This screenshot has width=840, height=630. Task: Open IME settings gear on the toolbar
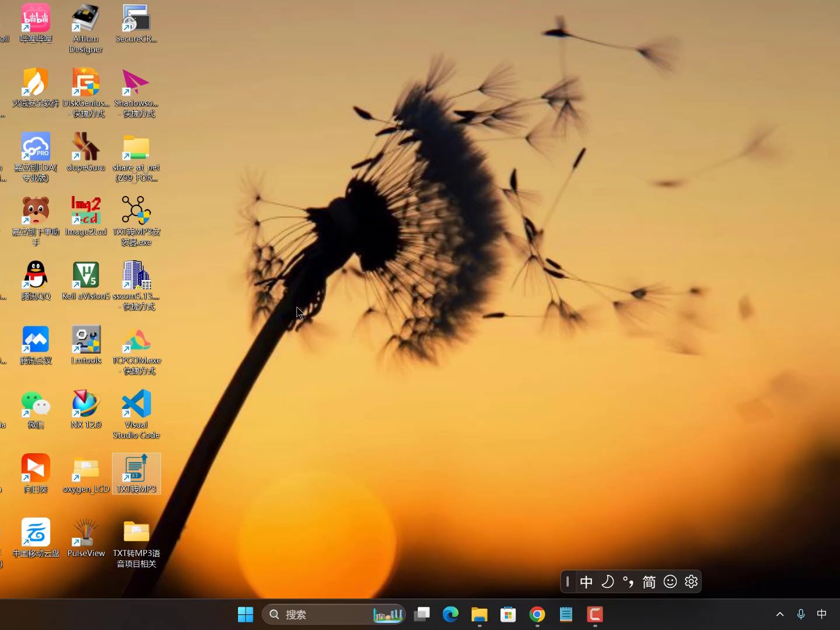(691, 582)
